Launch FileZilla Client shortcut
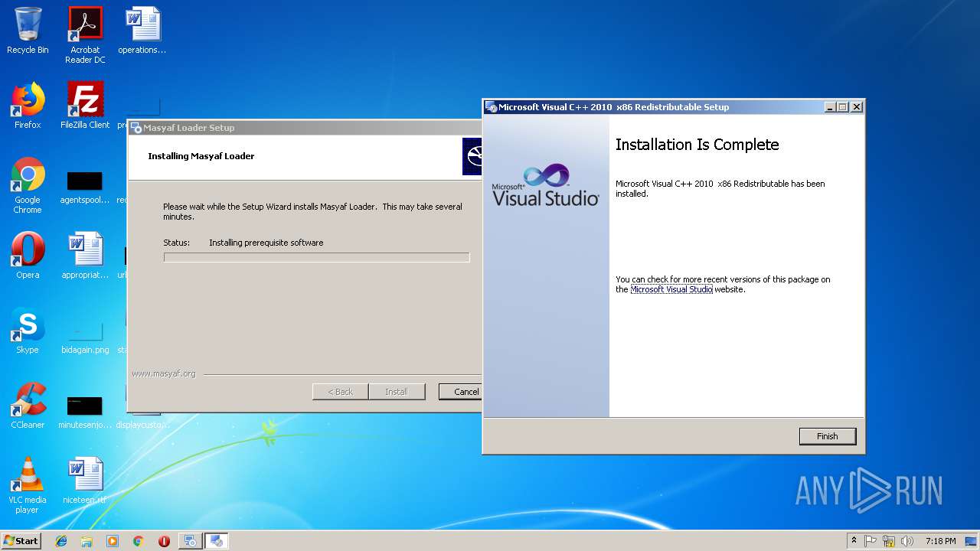980x551 pixels. tap(85, 106)
